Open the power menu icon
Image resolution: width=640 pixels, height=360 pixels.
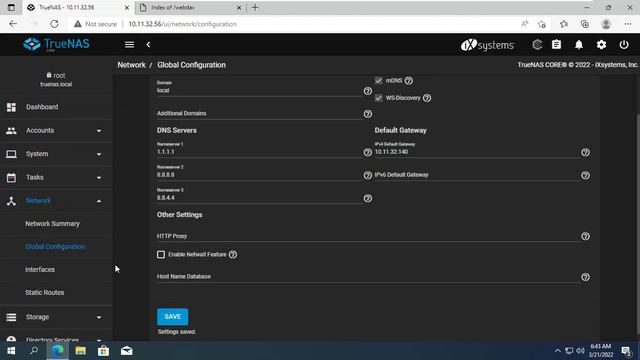click(x=624, y=44)
